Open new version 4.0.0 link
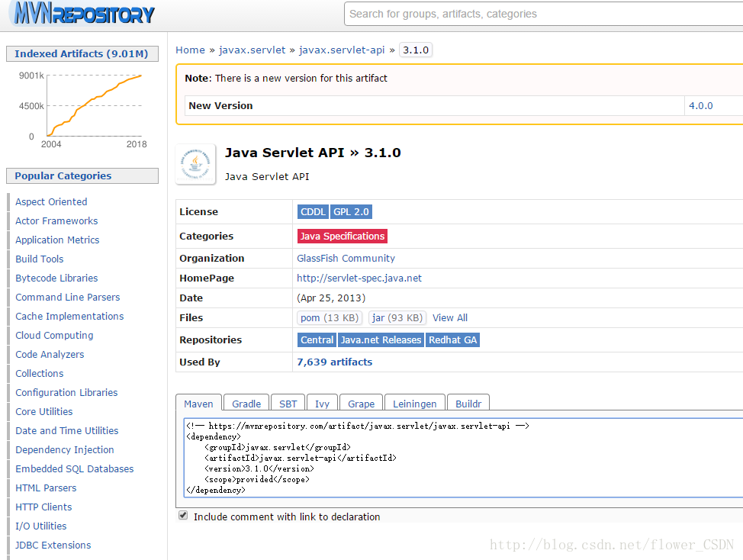 (700, 105)
